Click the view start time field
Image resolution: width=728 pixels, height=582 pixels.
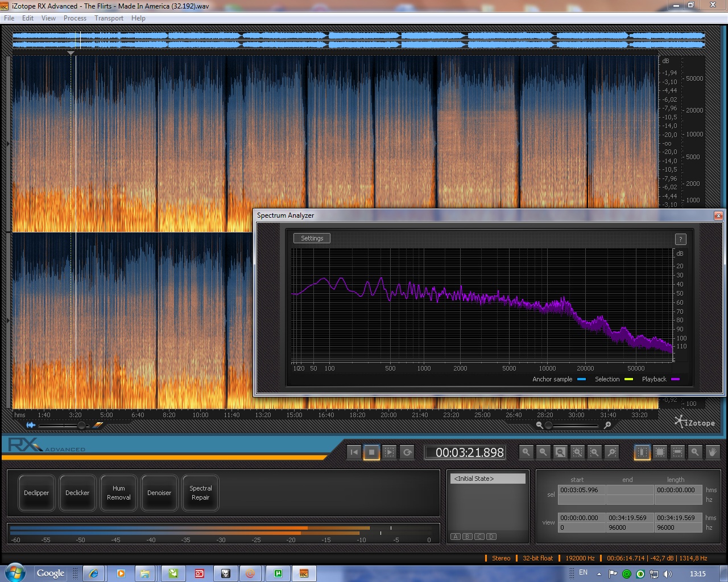pos(581,518)
